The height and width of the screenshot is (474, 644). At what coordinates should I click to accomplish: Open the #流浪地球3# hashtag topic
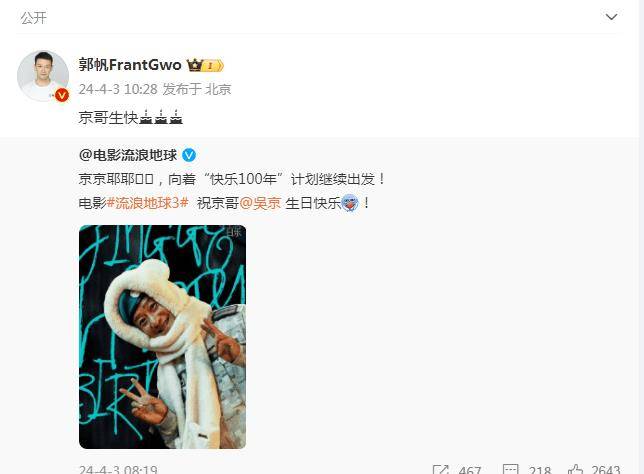pos(147,203)
